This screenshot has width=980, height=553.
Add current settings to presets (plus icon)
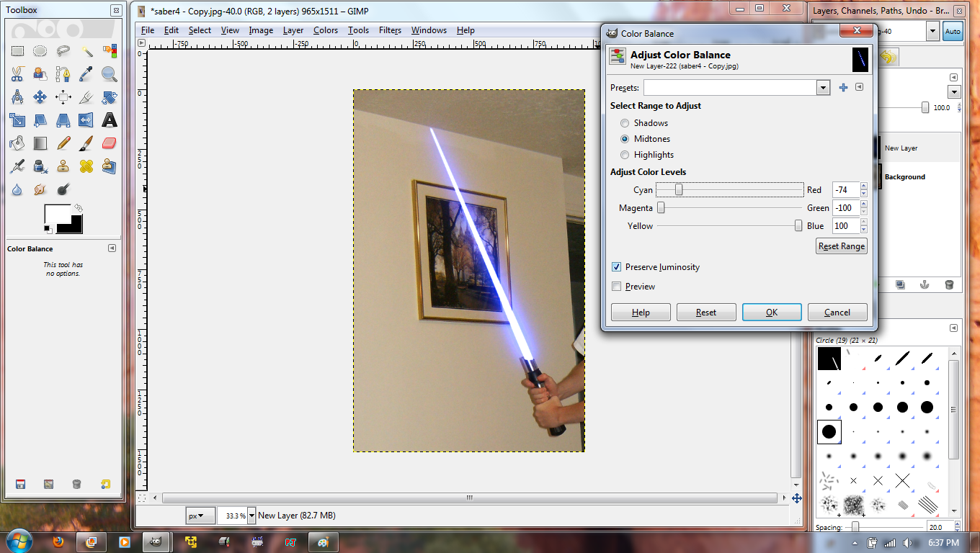(844, 88)
